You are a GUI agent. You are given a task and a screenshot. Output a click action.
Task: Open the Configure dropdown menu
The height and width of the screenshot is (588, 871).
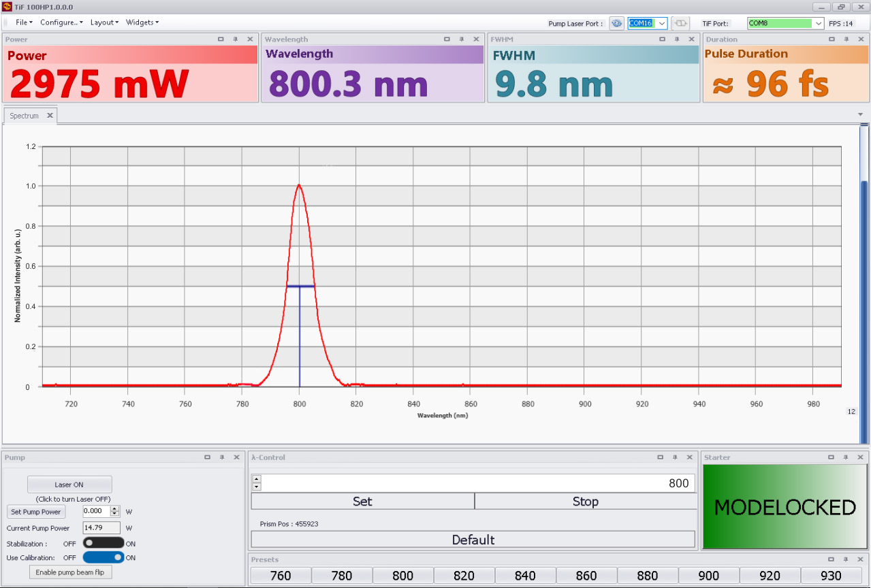[x=61, y=22]
